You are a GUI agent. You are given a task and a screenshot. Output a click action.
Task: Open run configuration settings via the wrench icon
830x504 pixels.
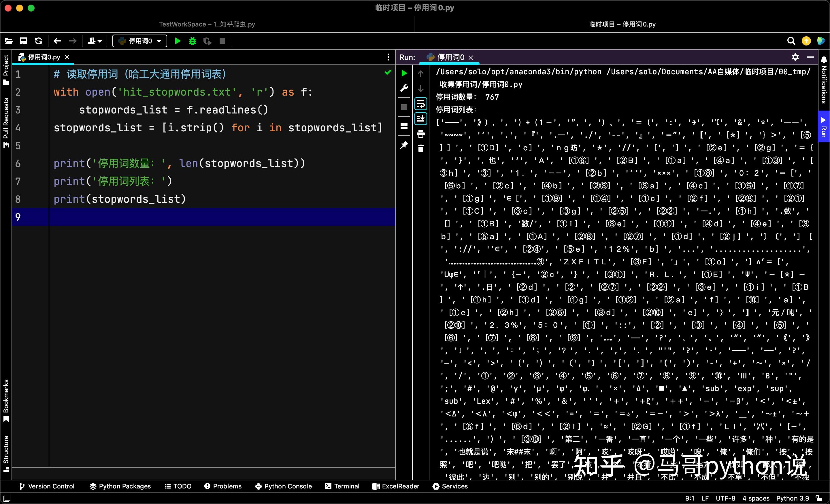[x=404, y=88]
